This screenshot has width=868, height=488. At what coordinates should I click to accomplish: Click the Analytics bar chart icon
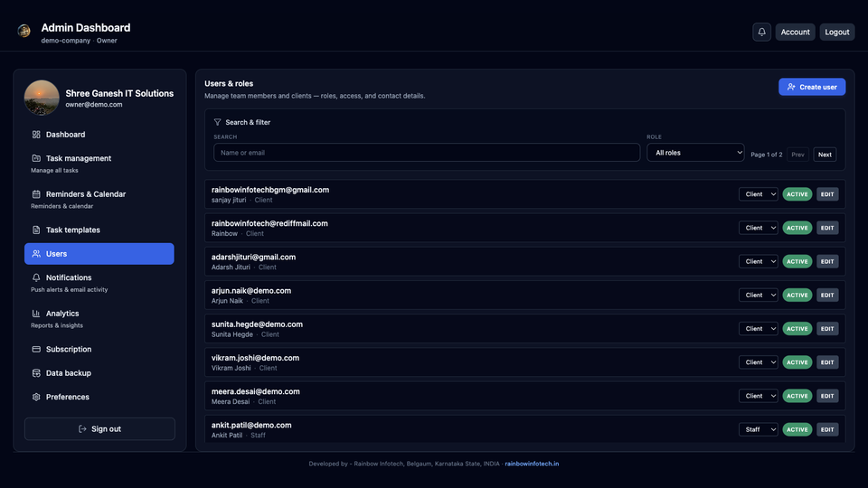[36, 314]
